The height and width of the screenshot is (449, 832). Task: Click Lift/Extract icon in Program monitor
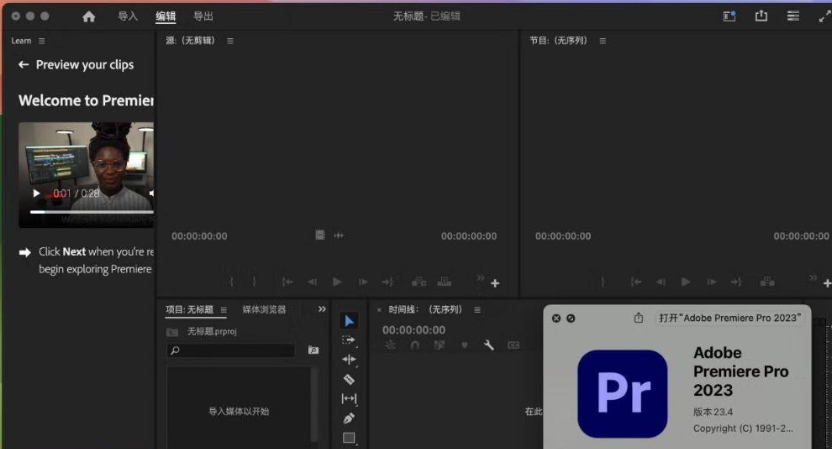[x=767, y=281]
